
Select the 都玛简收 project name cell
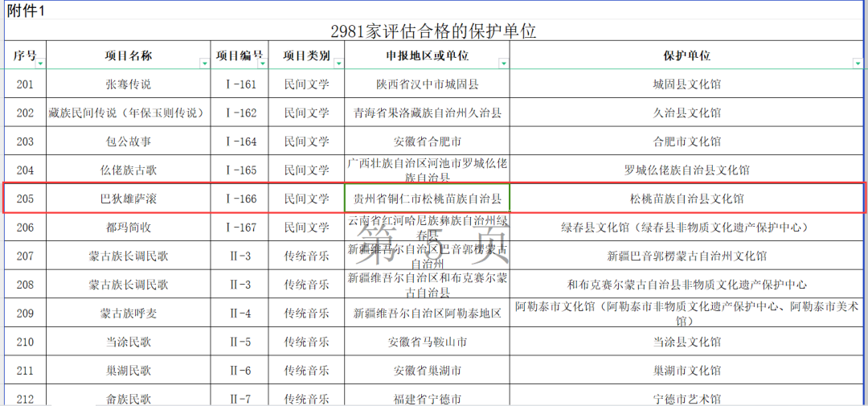(x=128, y=228)
